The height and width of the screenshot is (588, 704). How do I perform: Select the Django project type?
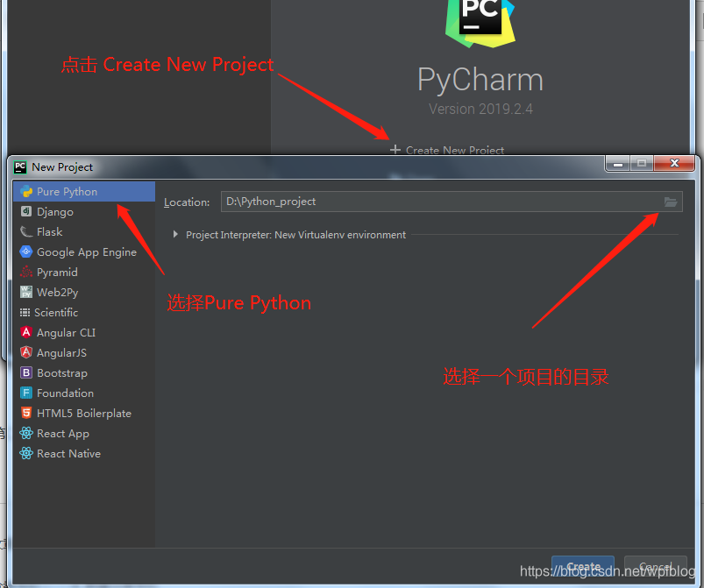point(84,212)
